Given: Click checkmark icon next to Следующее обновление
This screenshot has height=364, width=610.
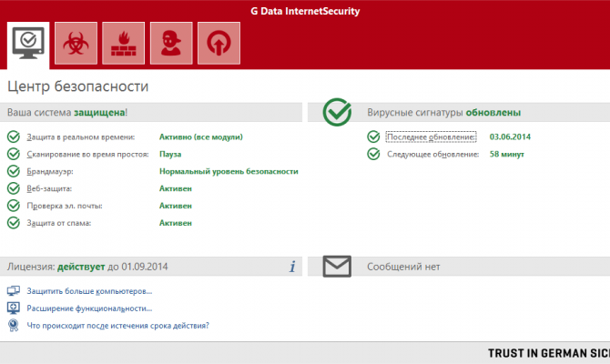Looking at the screenshot, I should point(373,154).
